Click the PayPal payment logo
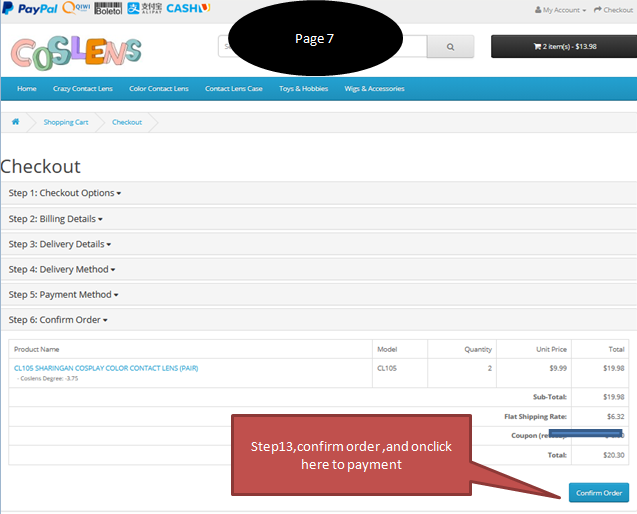 pos(30,8)
